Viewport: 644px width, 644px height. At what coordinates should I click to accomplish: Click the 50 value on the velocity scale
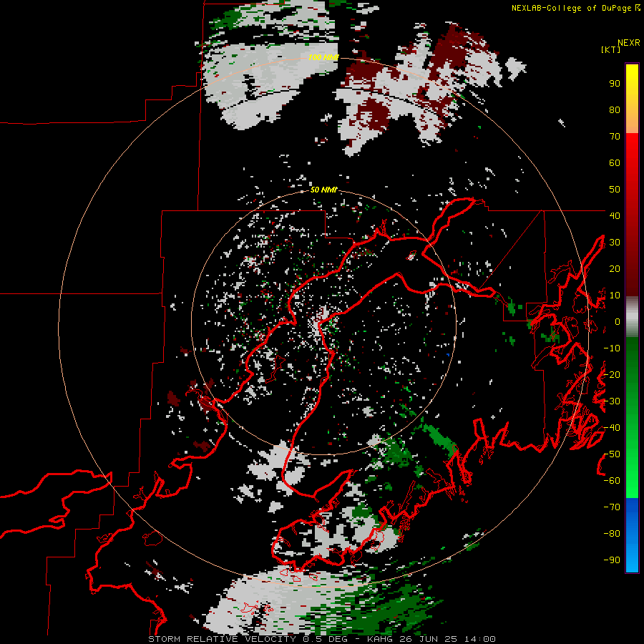click(x=615, y=190)
